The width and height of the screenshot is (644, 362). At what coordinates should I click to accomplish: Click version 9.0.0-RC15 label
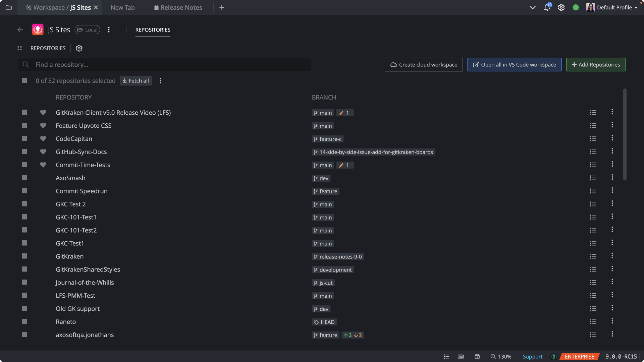tap(621, 357)
